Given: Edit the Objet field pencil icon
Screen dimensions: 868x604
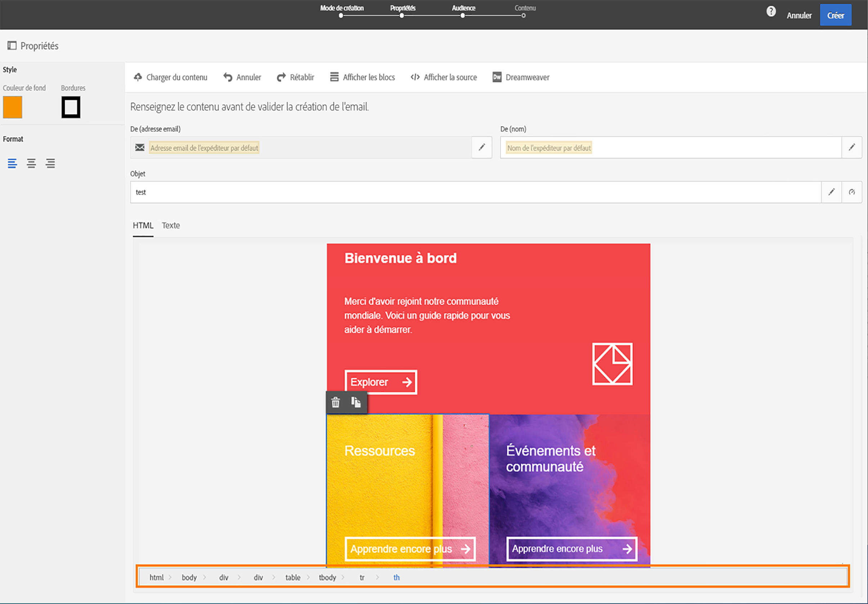Looking at the screenshot, I should [831, 192].
